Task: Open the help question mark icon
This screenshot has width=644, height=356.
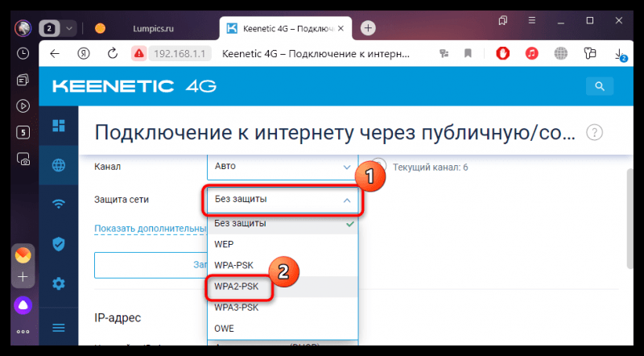Action: (x=594, y=133)
